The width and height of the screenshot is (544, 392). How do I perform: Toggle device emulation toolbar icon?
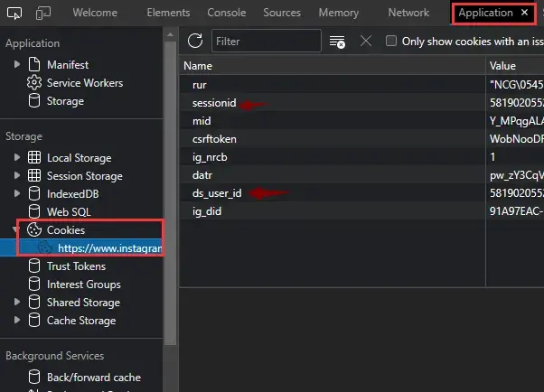[x=43, y=14]
